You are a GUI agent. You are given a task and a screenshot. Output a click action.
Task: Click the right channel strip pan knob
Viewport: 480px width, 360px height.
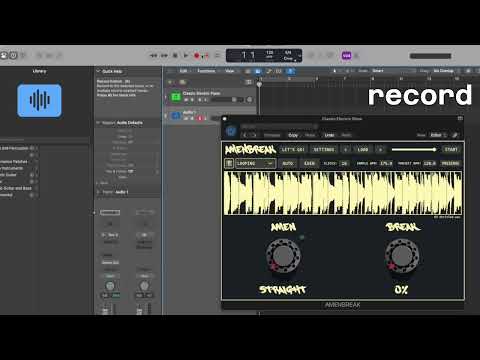click(144, 286)
